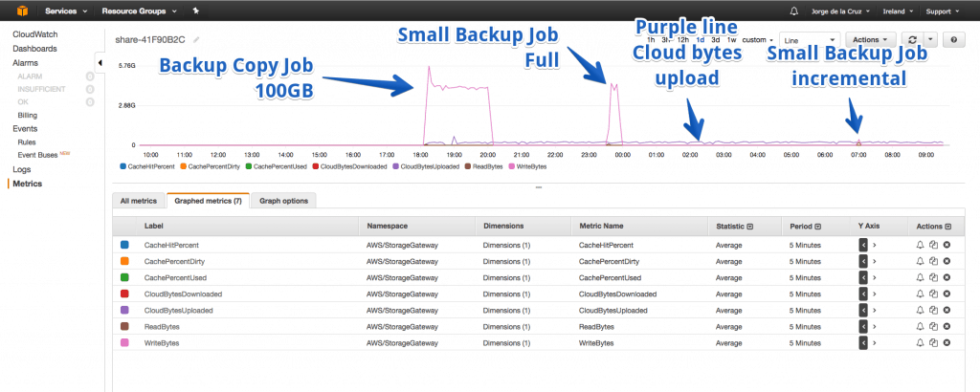This screenshot has height=392, width=980.
Task: Move CachePercentUsed to left Y axis
Action: click(x=863, y=278)
